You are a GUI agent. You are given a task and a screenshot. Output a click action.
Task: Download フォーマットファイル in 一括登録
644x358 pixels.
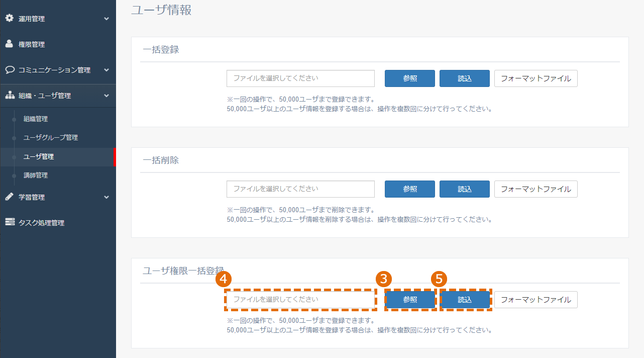click(x=536, y=78)
